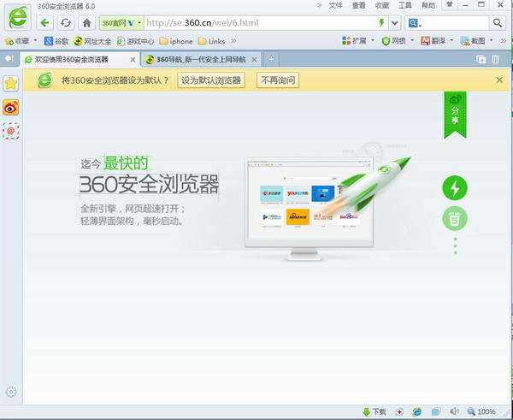
Task: Go to the home page icon
Action: pos(86,23)
